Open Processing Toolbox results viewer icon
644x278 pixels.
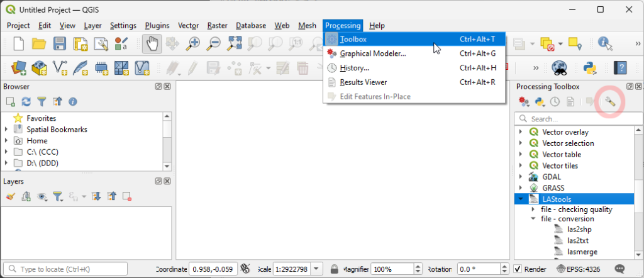[570, 102]
